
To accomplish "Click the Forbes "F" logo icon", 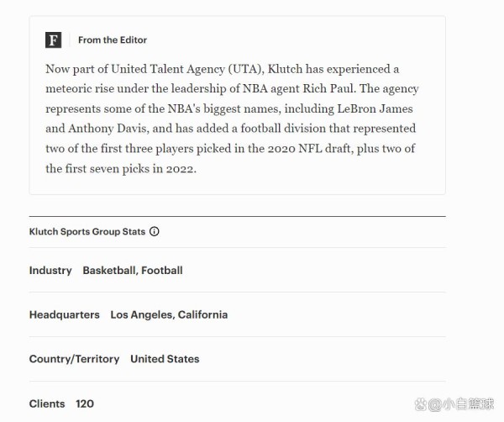I will tap(54, 40).
